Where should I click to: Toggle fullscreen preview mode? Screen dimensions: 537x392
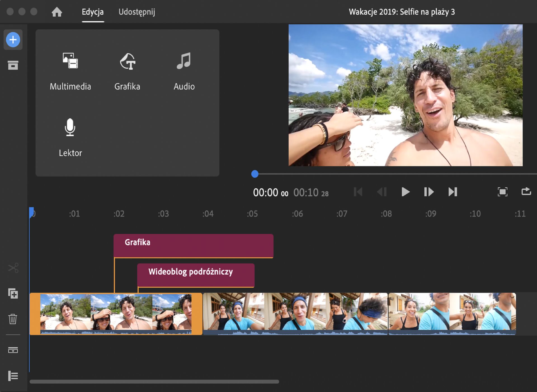(x=503, y=192)
